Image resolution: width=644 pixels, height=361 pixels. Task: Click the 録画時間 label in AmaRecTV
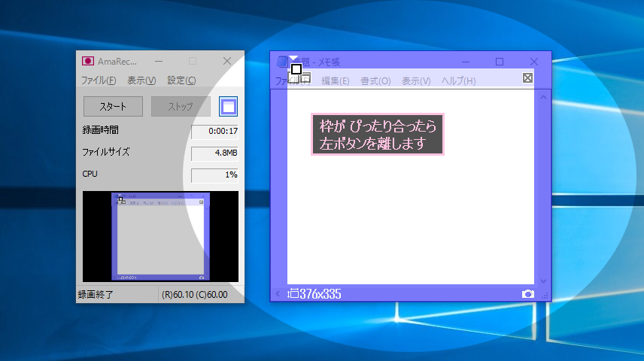tap(100, 130)
